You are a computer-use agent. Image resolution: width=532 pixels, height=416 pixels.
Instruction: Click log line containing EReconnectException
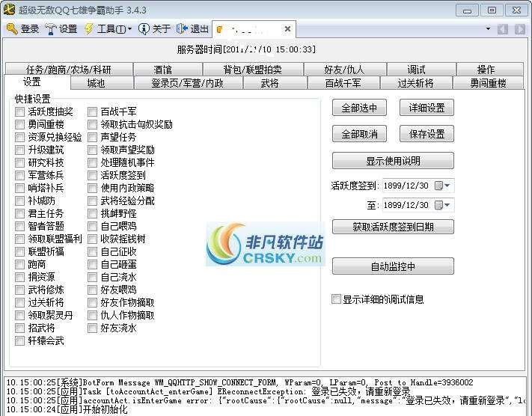tap(208, 391)
